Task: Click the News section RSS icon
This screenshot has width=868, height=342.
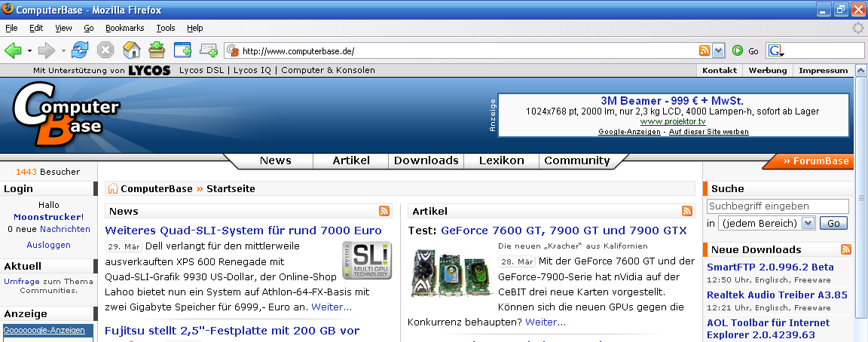Action: point(384,211)
